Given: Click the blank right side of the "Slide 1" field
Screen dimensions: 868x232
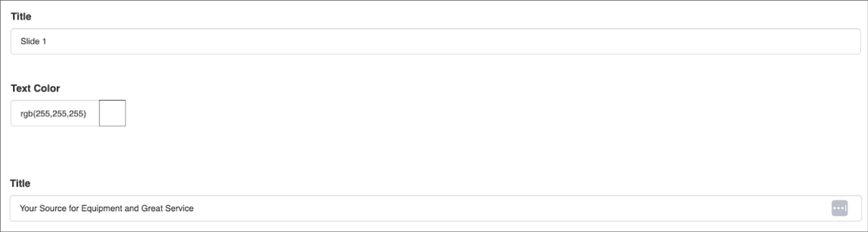Looking at the screenshot, I should (659, 41).
